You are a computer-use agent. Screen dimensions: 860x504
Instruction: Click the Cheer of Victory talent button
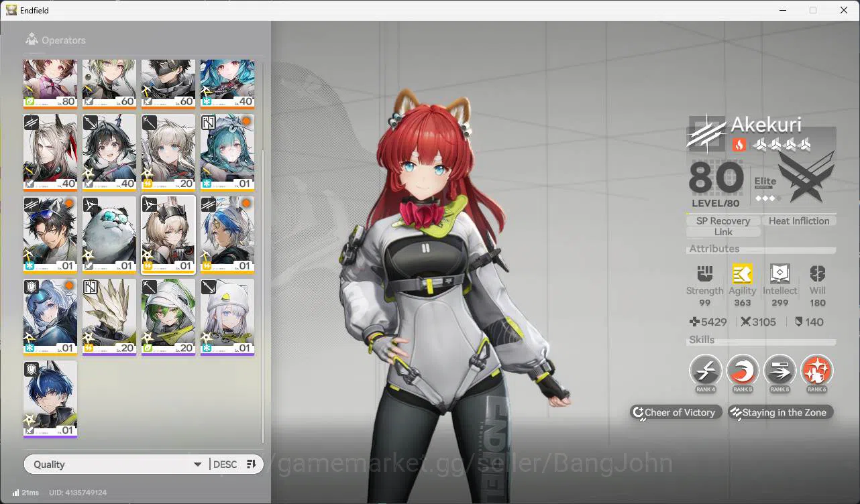[676, 412]
